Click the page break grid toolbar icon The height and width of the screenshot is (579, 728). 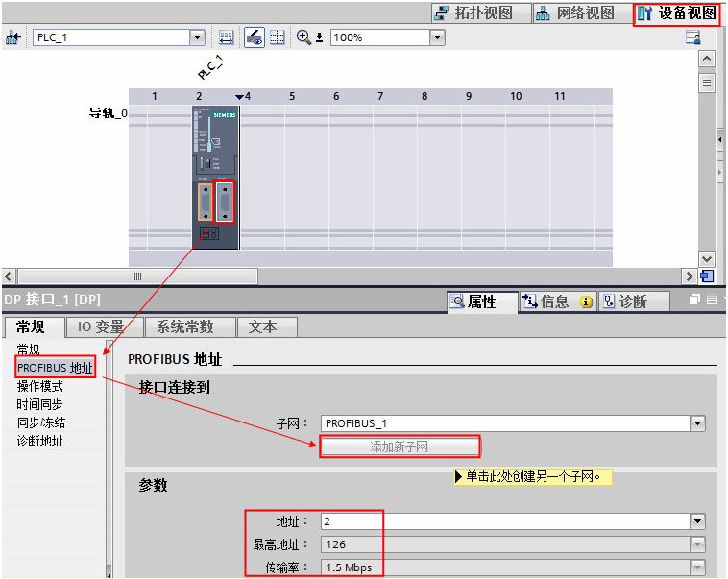point(278,37)
